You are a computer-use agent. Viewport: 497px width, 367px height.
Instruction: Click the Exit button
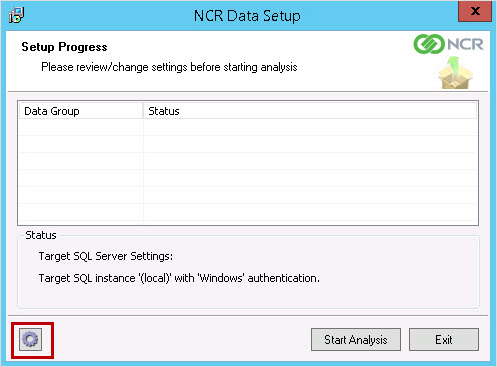point(444,340)
